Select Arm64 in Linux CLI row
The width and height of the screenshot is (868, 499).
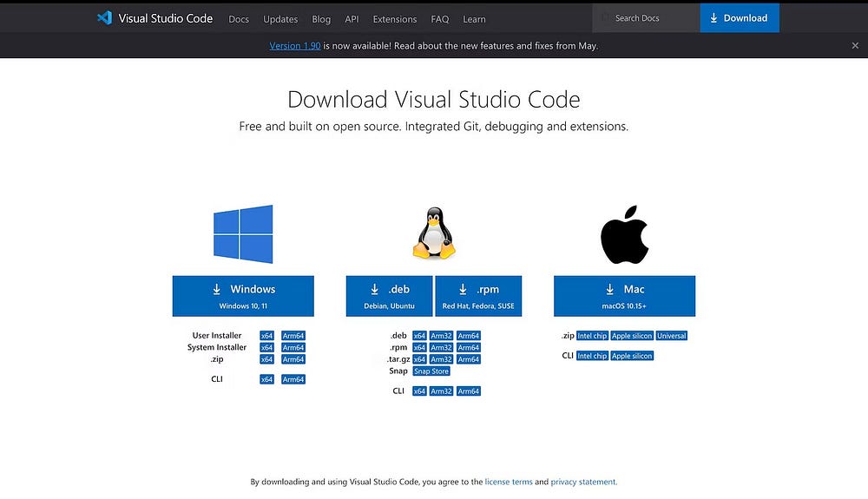pos(469,391)
